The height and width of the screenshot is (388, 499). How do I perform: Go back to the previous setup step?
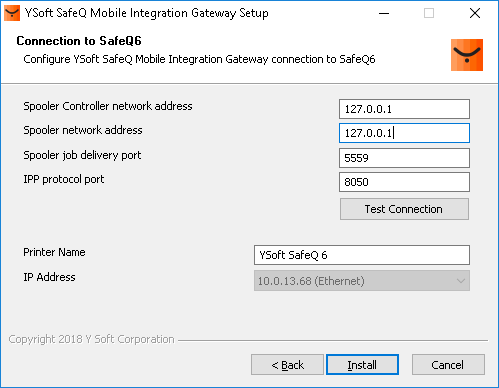click(x=287, y=365)
